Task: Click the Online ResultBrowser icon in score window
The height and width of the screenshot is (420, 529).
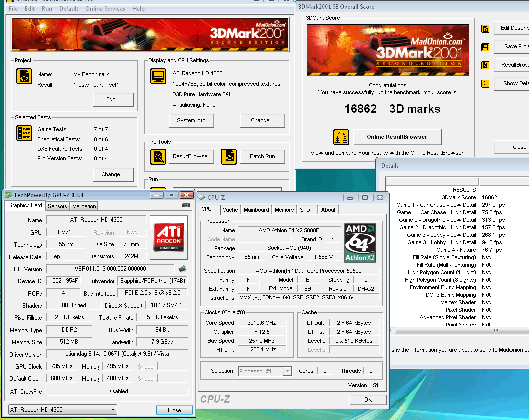Action: click(341, 137)
